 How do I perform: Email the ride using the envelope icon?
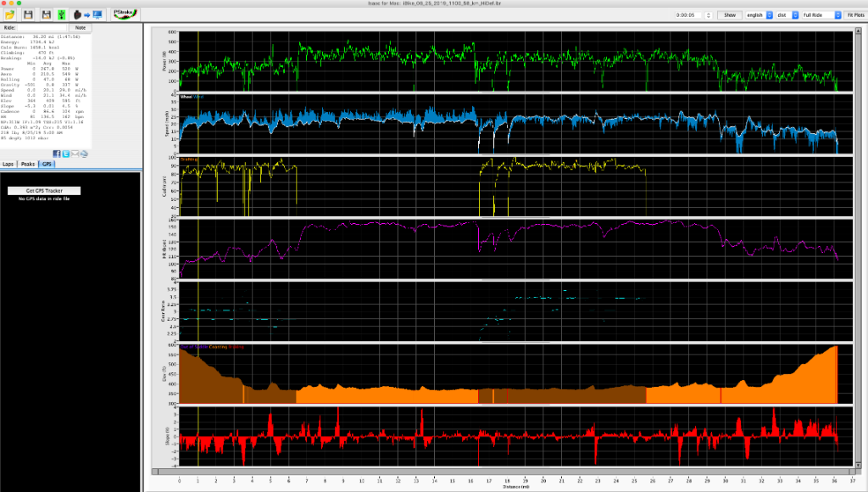click(75, 154)
